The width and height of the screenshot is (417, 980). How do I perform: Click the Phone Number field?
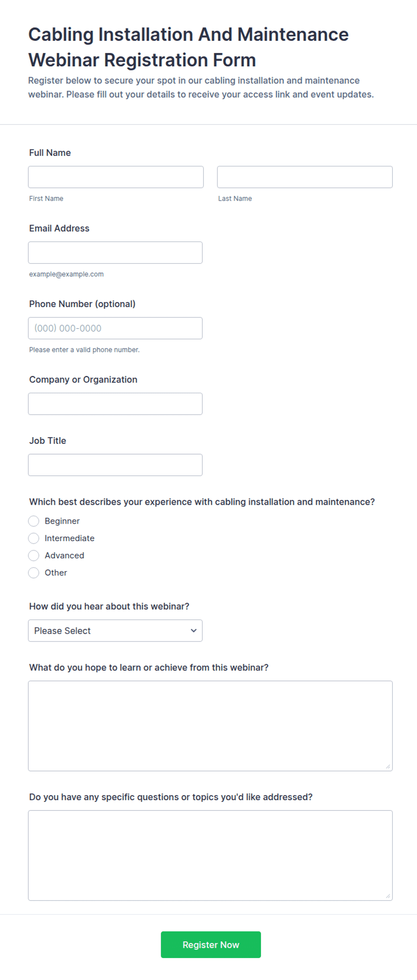coord(115,328)
